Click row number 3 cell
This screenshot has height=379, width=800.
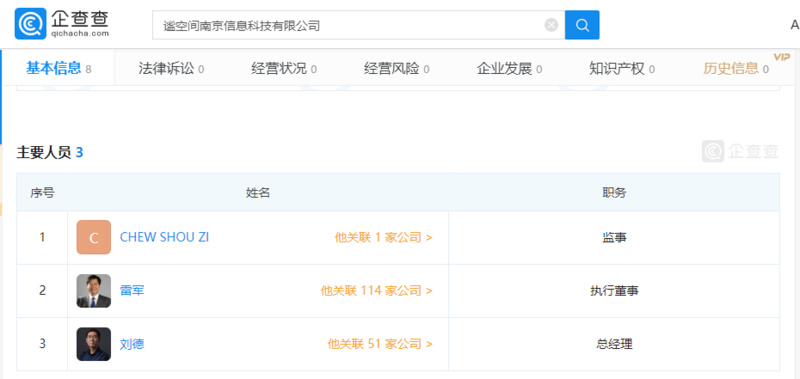click(x=42, y=344)
